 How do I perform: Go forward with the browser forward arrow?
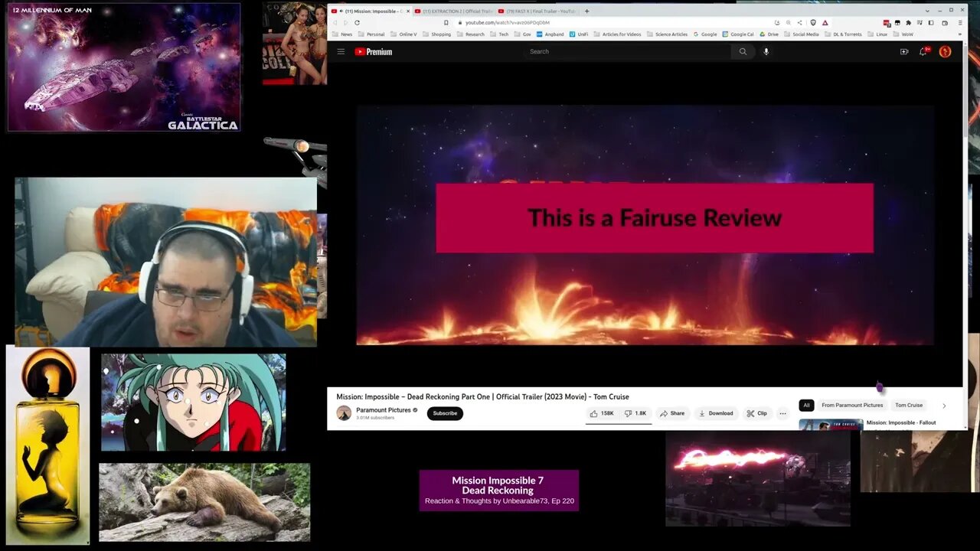pyautogui.click(x=345, y=22)
